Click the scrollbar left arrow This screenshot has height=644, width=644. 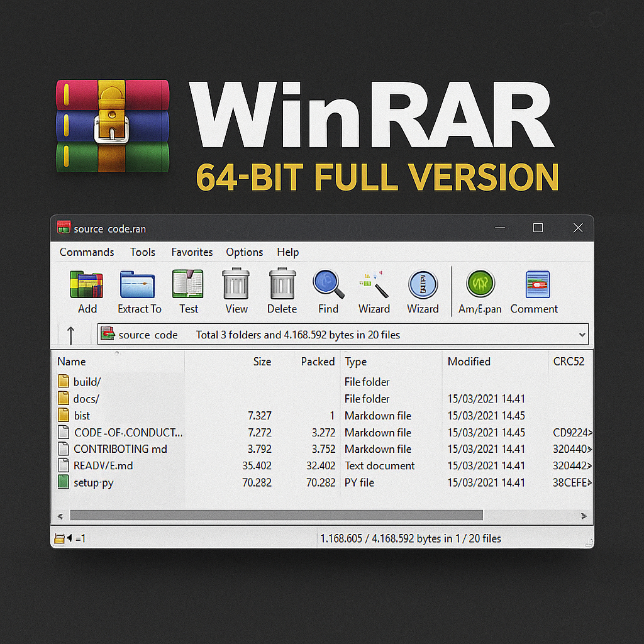[60, 516]
